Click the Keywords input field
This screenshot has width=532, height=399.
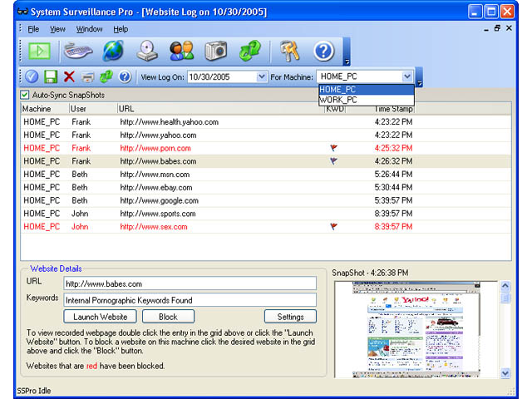(x=190, y=300)
